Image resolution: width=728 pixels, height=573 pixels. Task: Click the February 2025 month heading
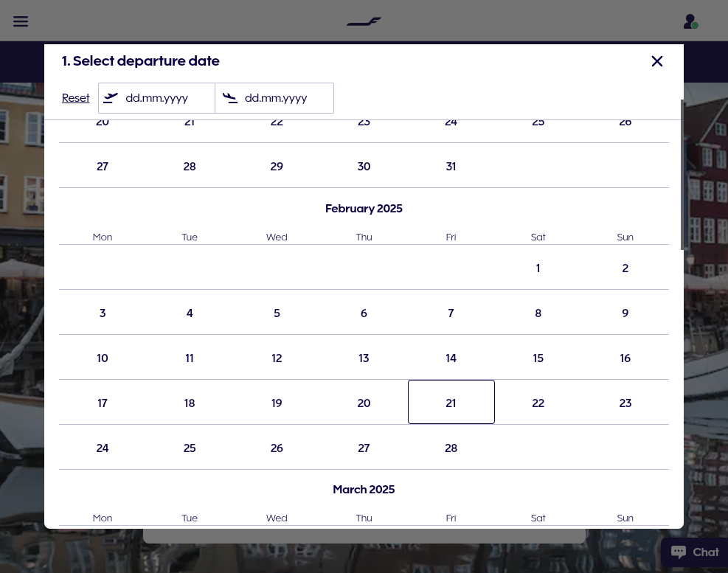pyautogui.click(x=364, y=209)
